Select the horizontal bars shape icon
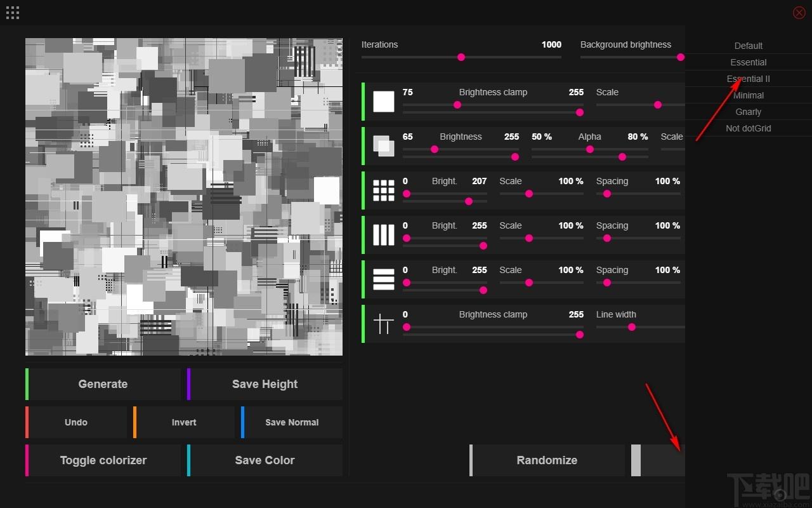Viewport: 812px width, 508px height. coord(384,279)
